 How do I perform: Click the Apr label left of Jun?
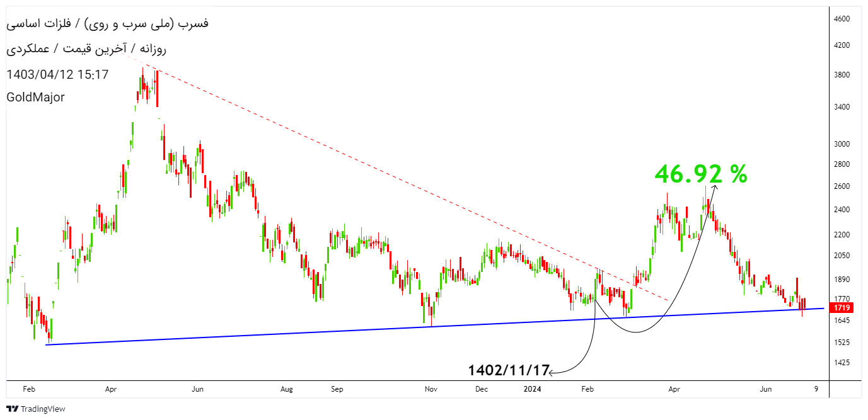[111, 389]
